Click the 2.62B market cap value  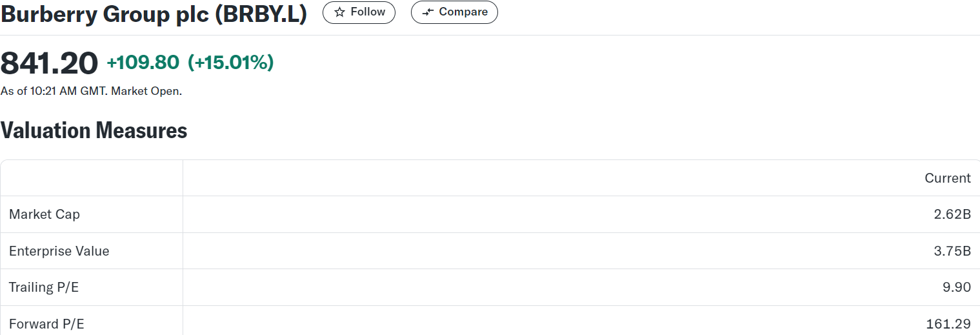click(952, 214)
